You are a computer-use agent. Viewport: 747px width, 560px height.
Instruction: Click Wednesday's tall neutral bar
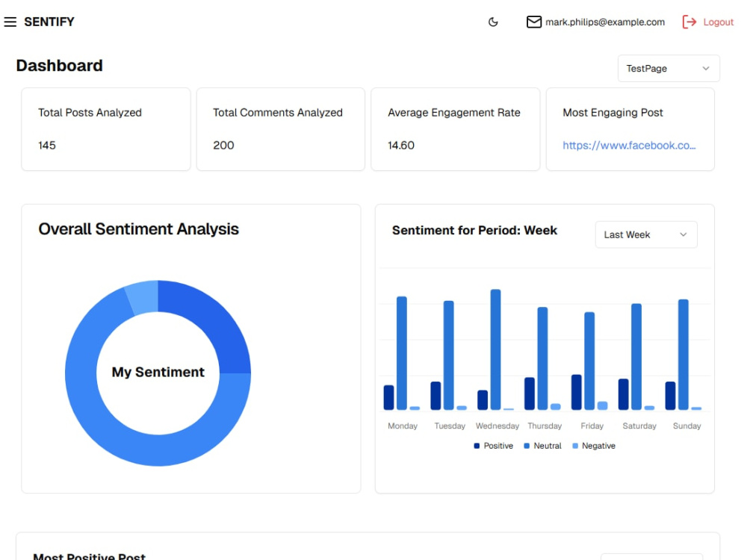[x=495, y=349]
